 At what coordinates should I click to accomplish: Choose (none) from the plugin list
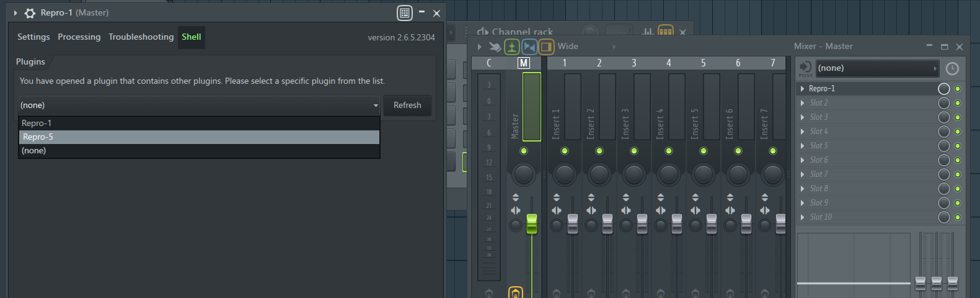[x=199, y=150]
